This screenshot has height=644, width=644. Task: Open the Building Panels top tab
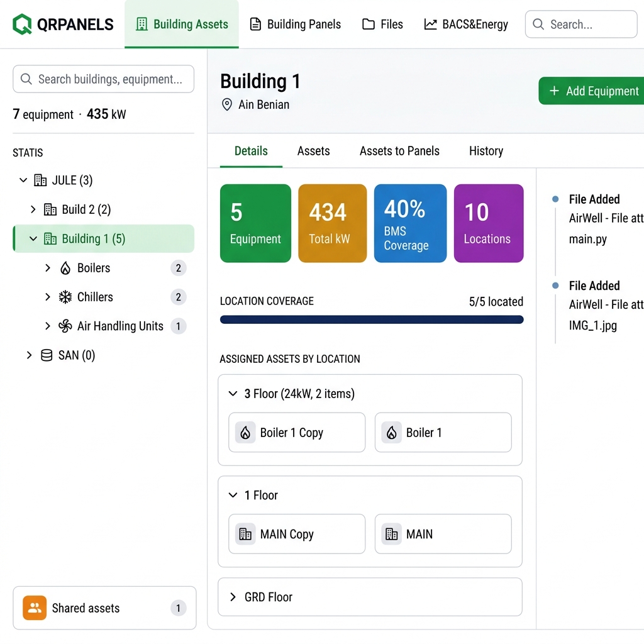coord(296,25)
